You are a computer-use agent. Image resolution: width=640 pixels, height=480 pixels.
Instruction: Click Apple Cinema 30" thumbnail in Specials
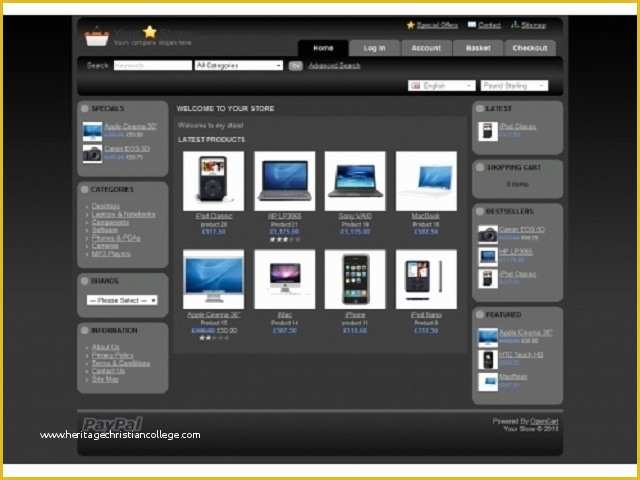point(92,132)
